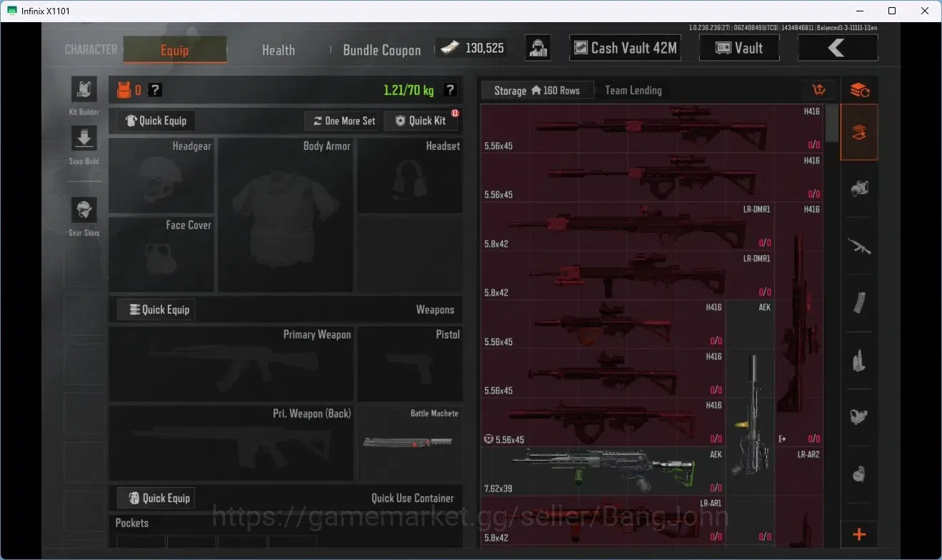Click Quick Equip for Quick Use Container

156,498
